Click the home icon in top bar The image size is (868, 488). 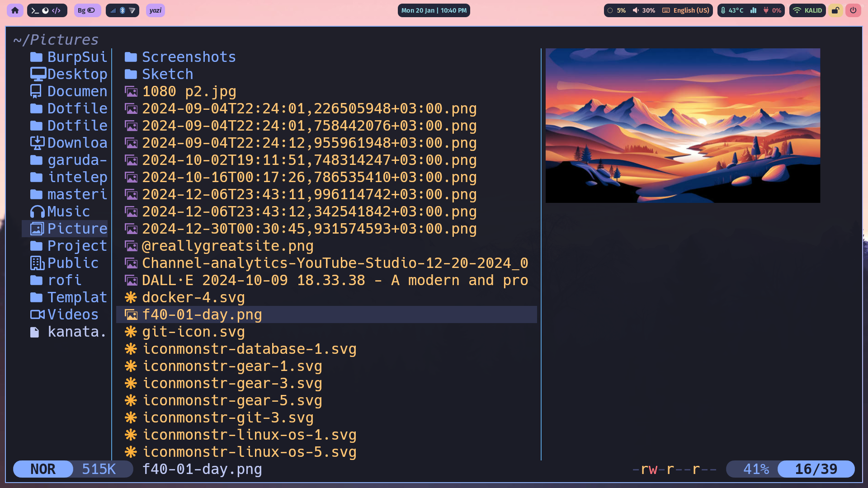click(15, 10)
